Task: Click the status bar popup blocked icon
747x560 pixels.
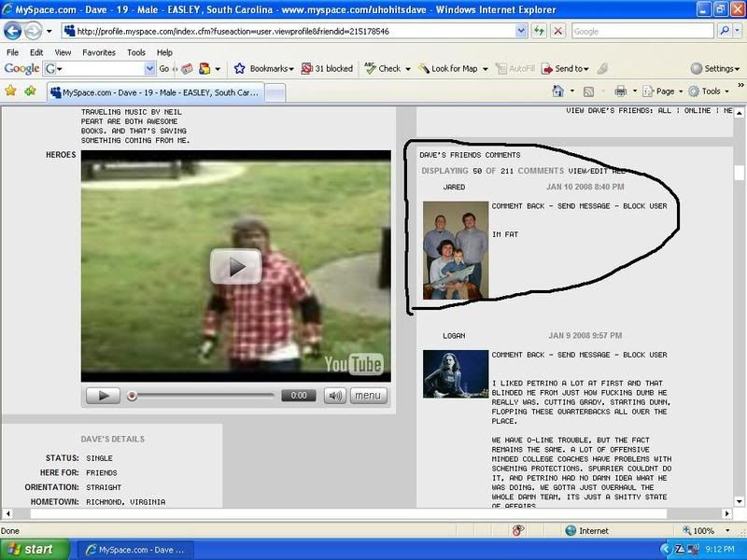Action: point(518,530)
